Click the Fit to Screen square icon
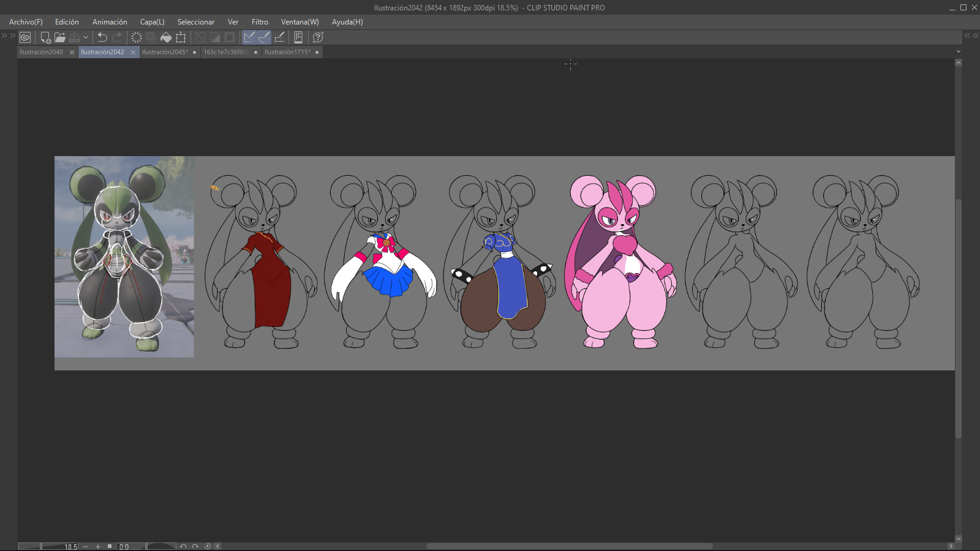Image resolution: width=980 pixels, height=551 pixels. pos(110,546)
